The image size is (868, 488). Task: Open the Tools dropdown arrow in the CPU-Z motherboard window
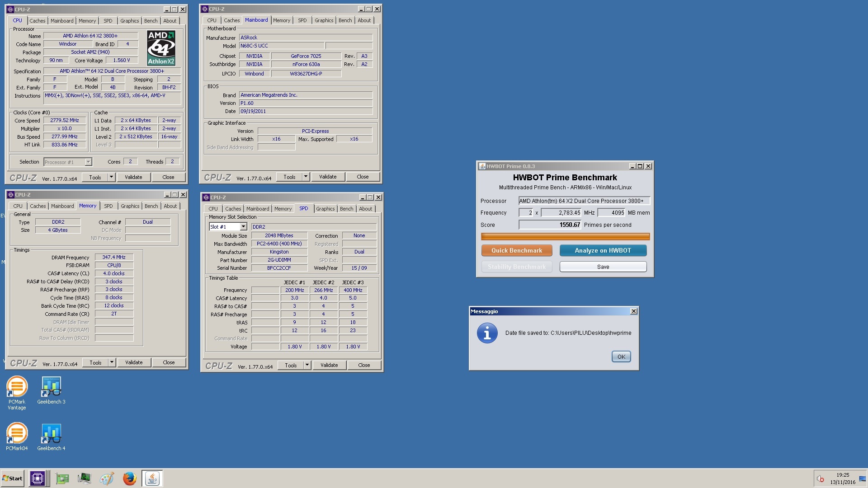306,177
